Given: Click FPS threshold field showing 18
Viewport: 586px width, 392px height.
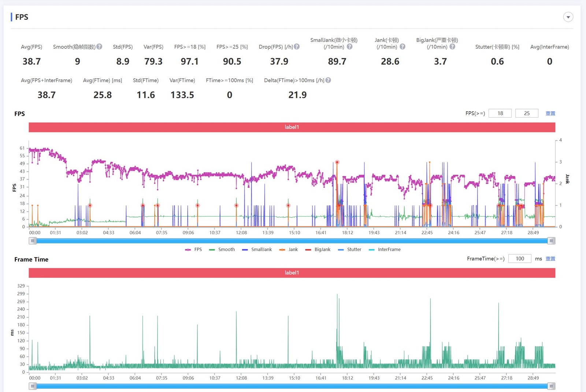Looking at the screenshot, I should 500,113.
